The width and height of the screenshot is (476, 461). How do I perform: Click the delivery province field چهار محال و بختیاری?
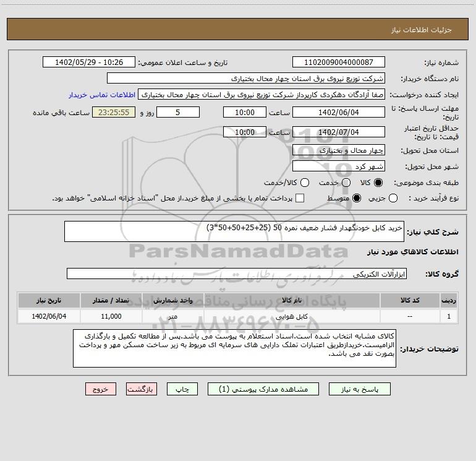(x=339, y=150)
